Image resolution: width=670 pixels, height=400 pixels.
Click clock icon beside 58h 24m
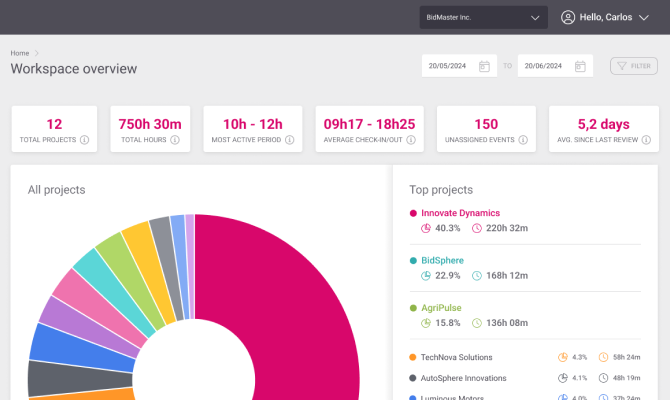click(x=603, y=357)
